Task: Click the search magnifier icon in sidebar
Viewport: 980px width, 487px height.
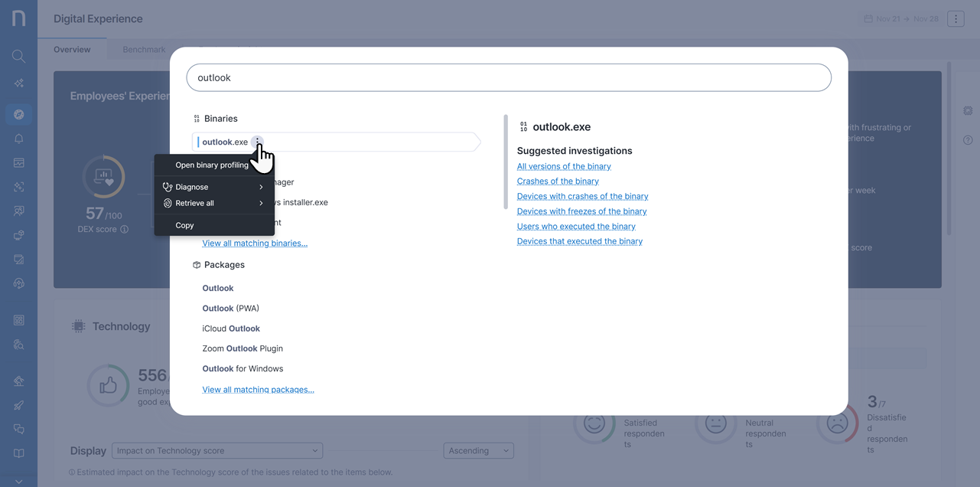Action: pyautogui.click(x=18, y=56)
